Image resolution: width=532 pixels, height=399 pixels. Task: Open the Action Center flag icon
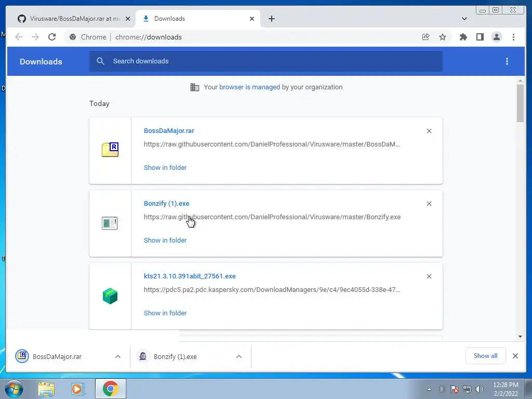(454, 389)
